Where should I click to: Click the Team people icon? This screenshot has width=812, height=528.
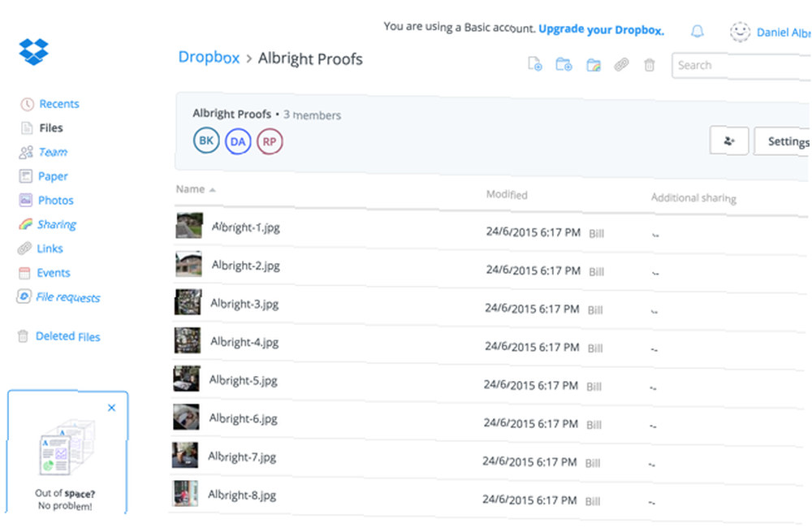(x=26, y=153)
